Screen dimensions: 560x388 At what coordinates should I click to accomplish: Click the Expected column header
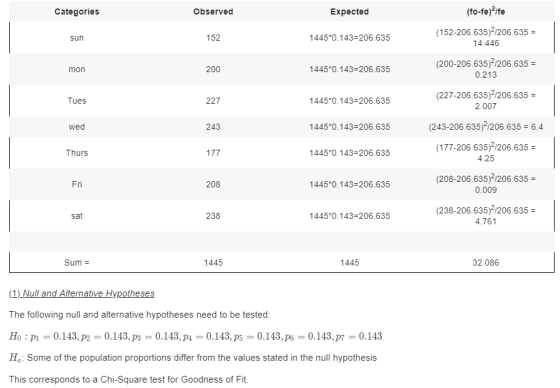click(x=349, y=12)
